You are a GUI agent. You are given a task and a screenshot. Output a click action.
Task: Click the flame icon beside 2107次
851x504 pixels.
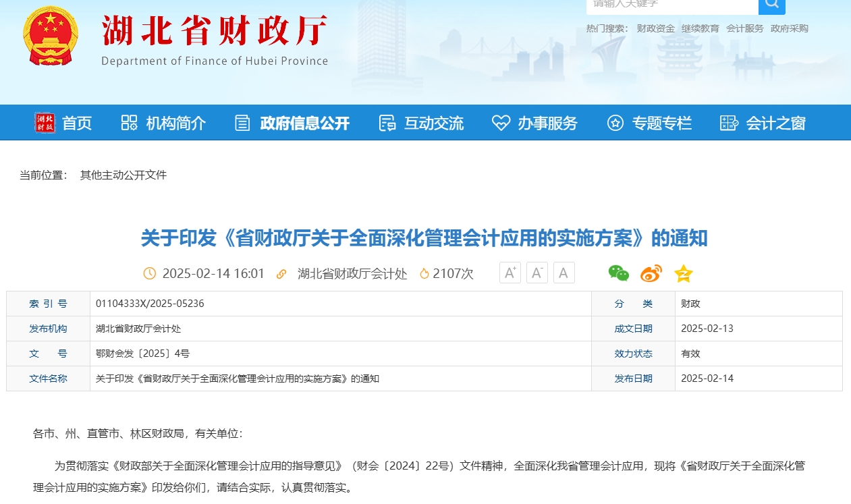(424, 273)
